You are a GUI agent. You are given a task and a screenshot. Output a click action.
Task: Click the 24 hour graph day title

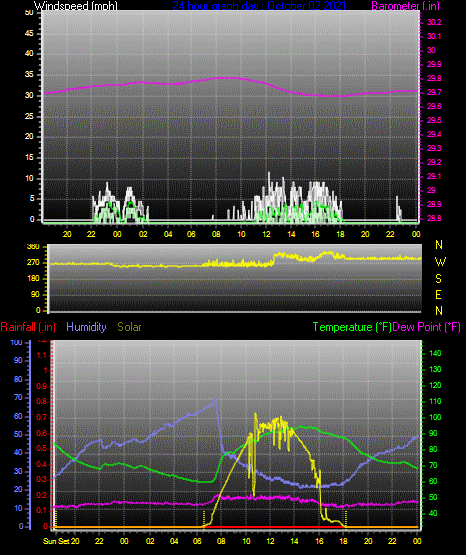[259, 5]
